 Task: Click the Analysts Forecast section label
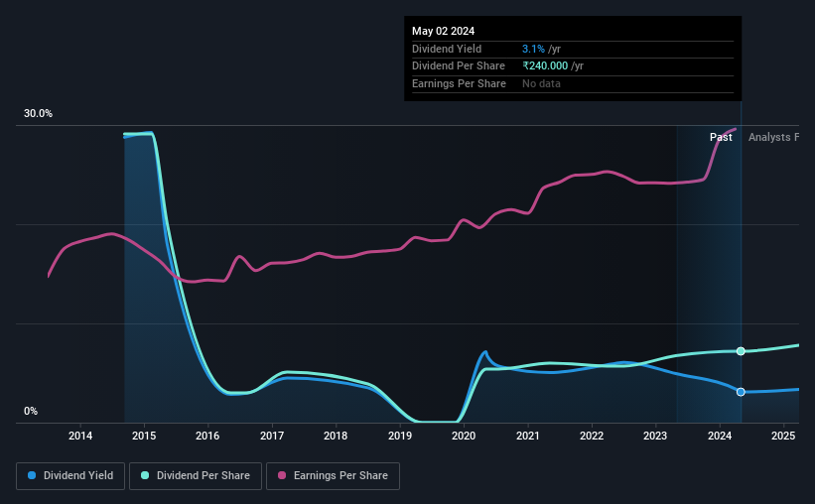tap(773, 137)
